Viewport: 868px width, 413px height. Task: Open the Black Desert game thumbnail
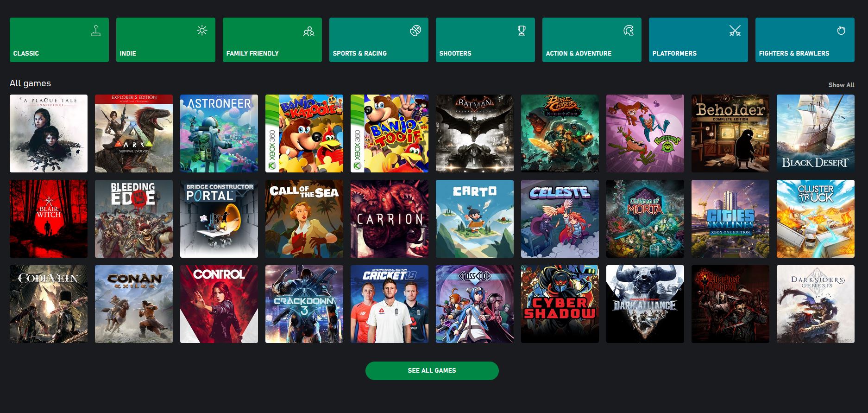(x=816, y=133)
